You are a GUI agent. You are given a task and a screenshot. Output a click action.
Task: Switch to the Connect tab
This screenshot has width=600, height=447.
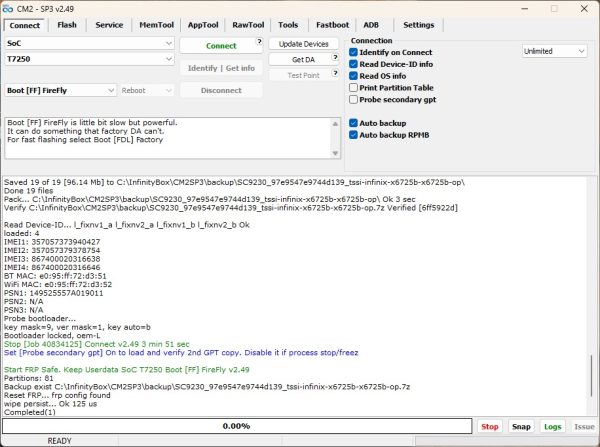tap(24, 25)
